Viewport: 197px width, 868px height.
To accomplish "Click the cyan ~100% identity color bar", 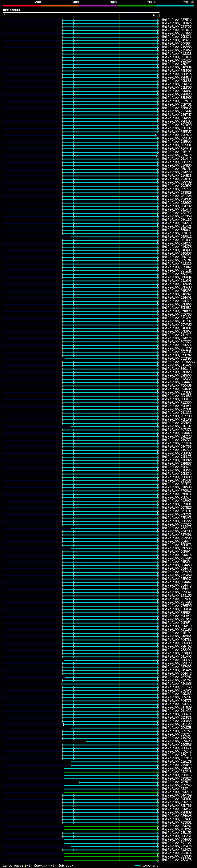I will (175, 6).
